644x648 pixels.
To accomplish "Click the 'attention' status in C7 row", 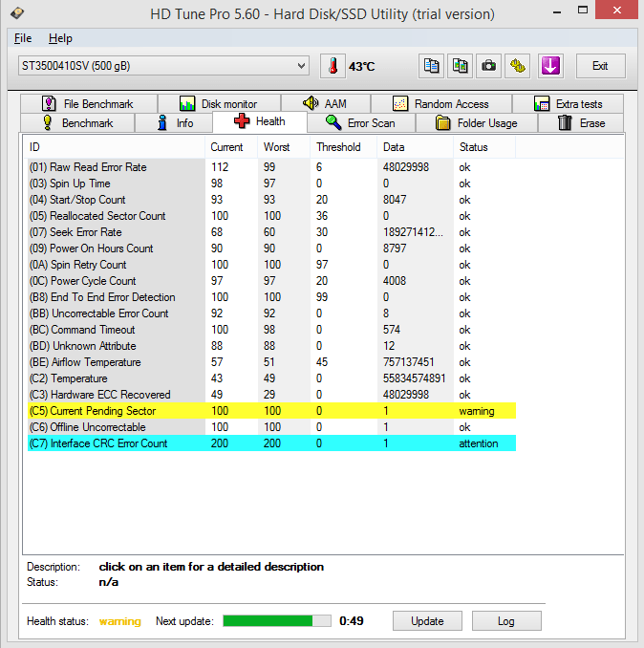I will (x=479, y=443).
